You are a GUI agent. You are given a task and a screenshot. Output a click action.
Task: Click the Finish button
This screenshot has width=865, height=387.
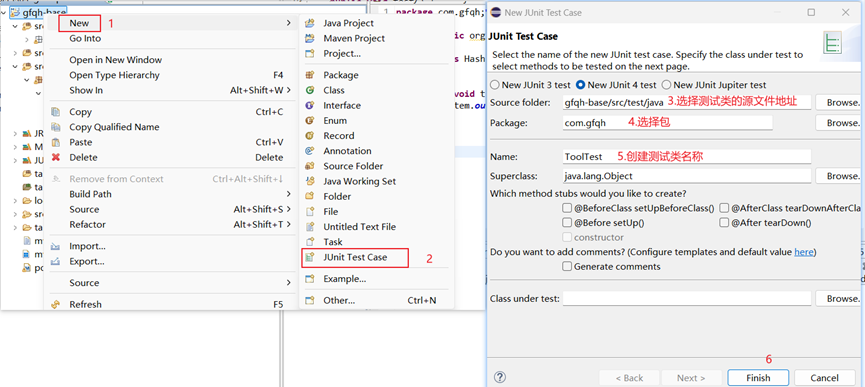[x=758, y=378]
